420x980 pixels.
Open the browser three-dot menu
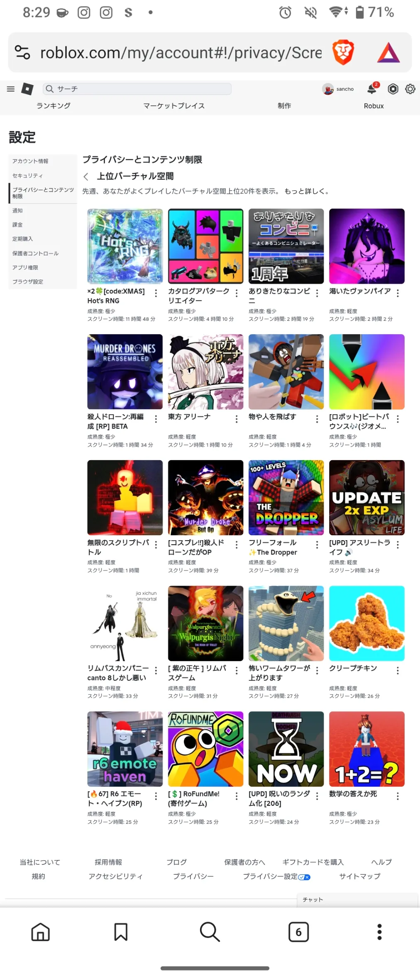pos(379,932)
